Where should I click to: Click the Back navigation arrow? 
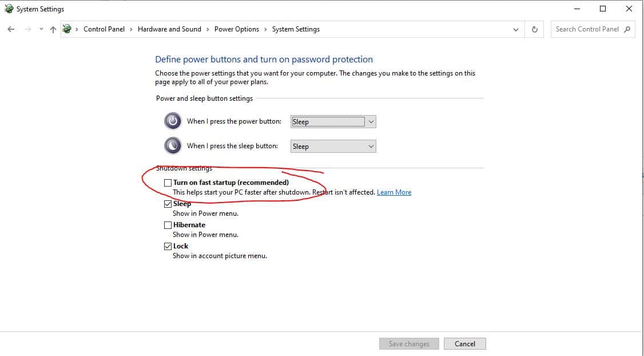coord(11,29)
